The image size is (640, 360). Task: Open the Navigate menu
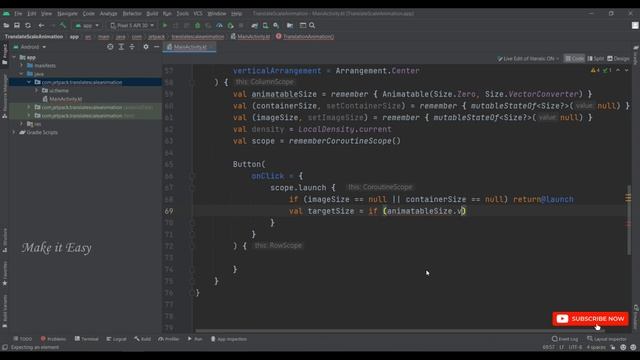pos(67,13)
